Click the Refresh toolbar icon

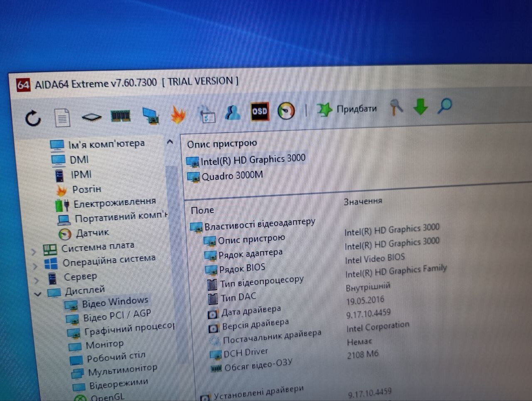(33, 118)
